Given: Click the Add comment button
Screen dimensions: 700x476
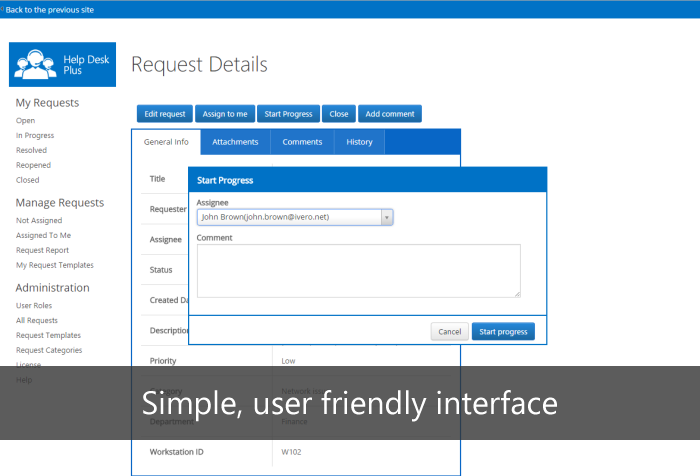Looking at the screenshot, I should [x=390, y=114].
